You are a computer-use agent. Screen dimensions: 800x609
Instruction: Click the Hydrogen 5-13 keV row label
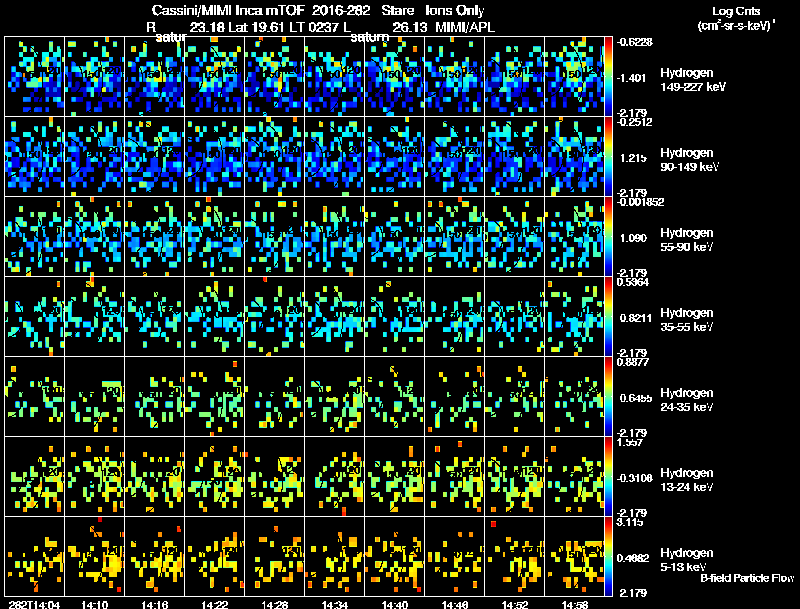(687, 560)
